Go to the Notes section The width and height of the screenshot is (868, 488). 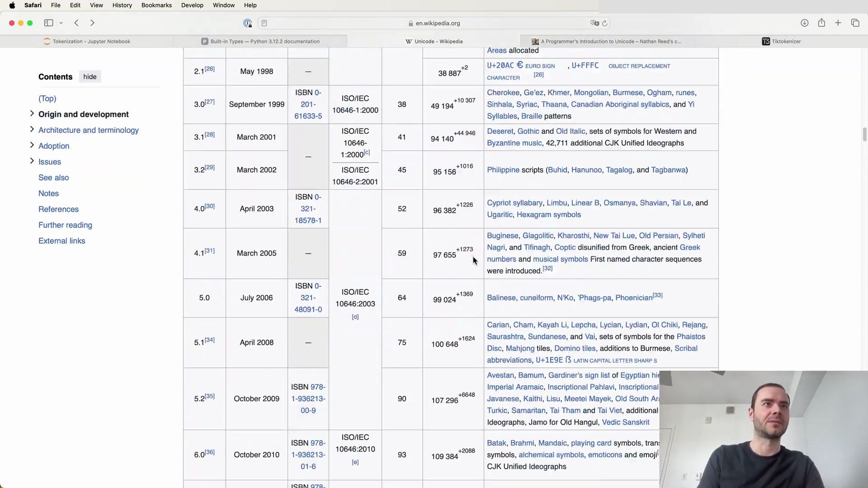[48, 193]
